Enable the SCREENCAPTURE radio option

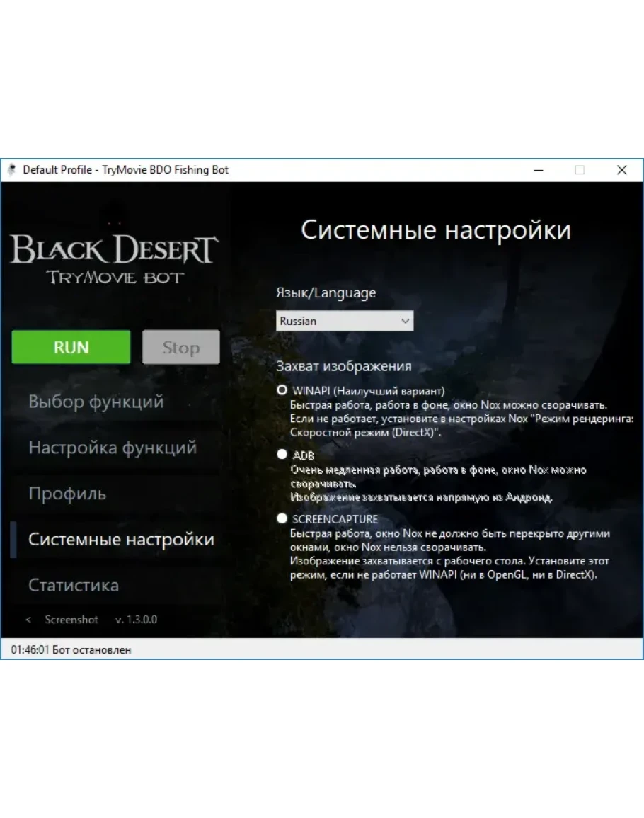click(x=282, y=519)
